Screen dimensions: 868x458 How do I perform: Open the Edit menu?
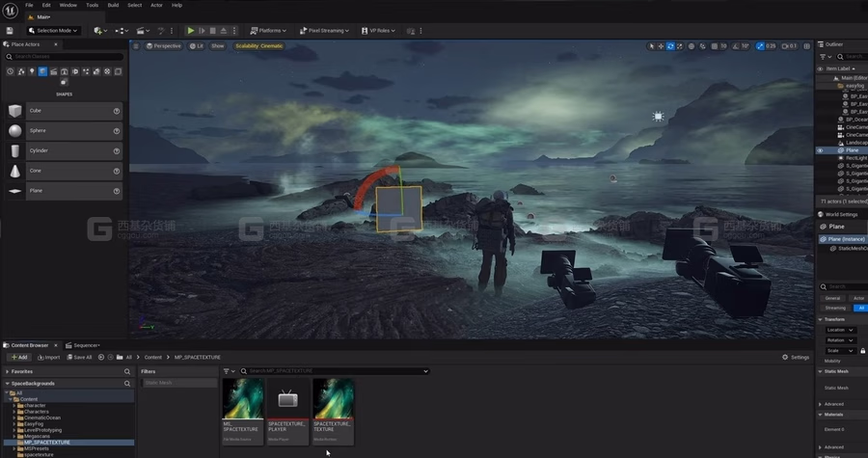click(46, 5)
